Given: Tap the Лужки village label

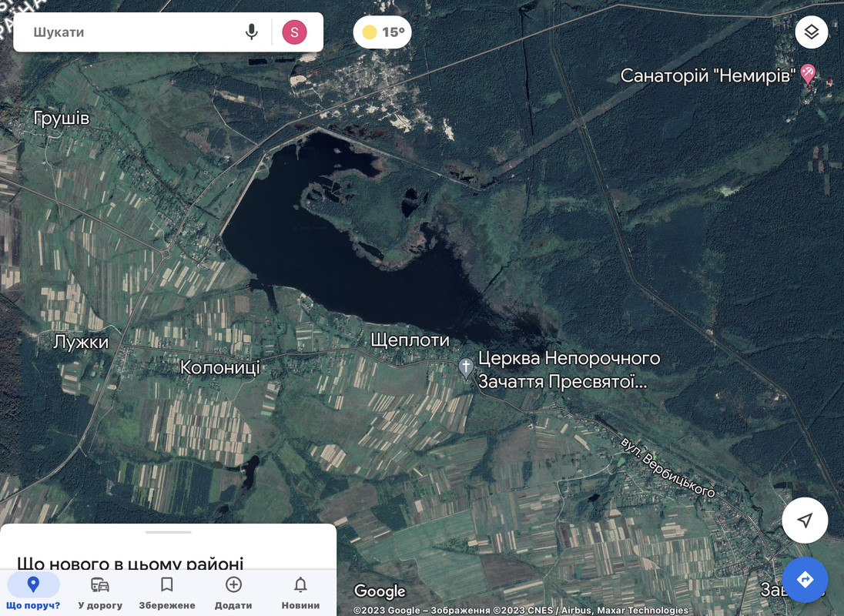Looking at the screenshot, I should point(82,342).
